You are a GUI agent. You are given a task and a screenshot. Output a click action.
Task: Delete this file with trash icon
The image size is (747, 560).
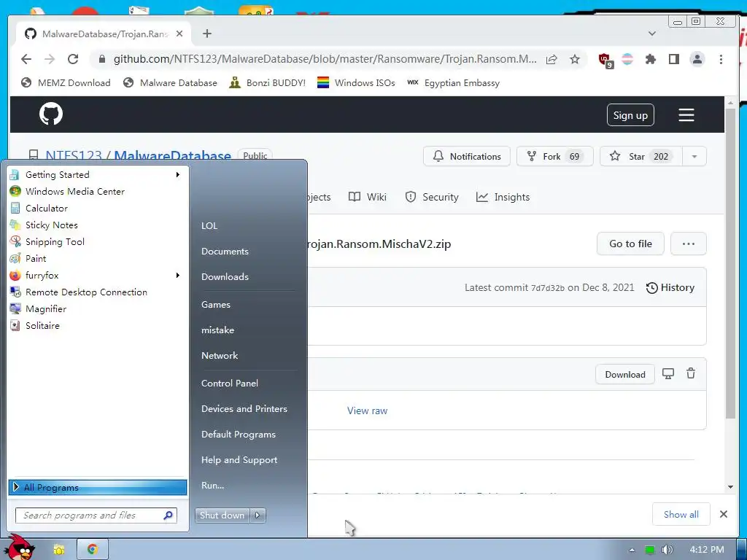point(691,374)
